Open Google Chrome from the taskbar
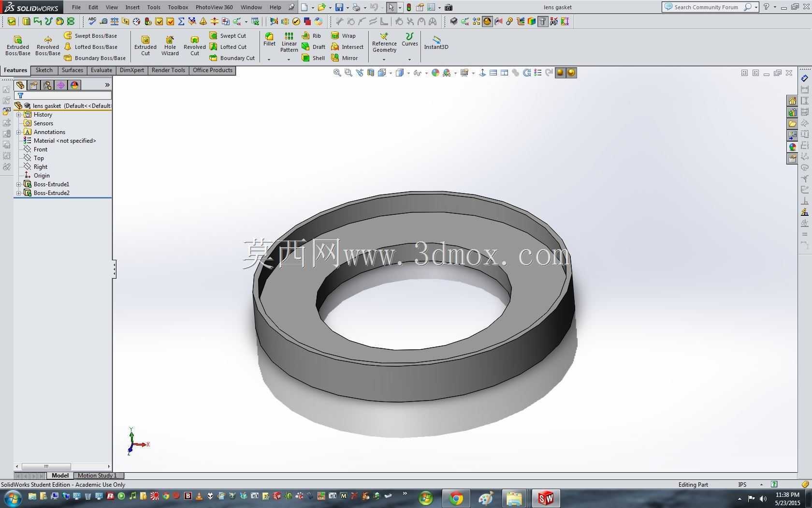Viewport: 812px width, 508px height. (x=456, y=498)
